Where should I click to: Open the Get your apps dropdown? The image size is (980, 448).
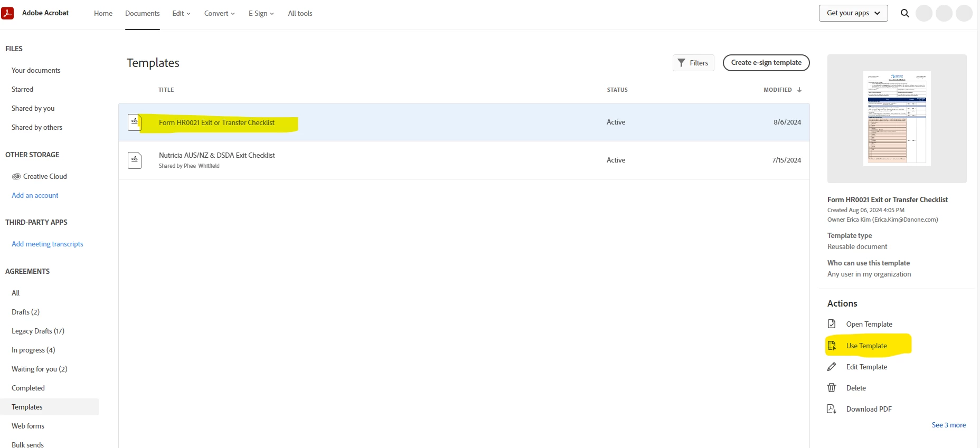(853, 13)
